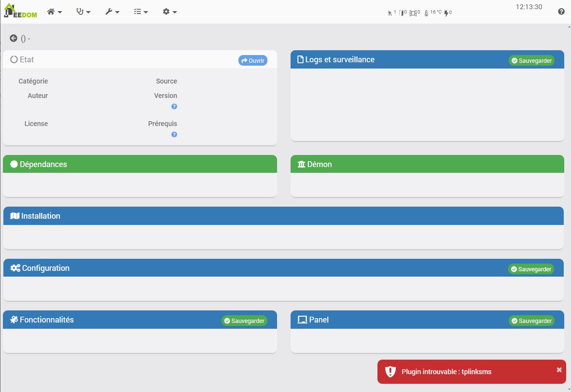
Task: Open the gear Settings menu
Action: coord(169,12)
